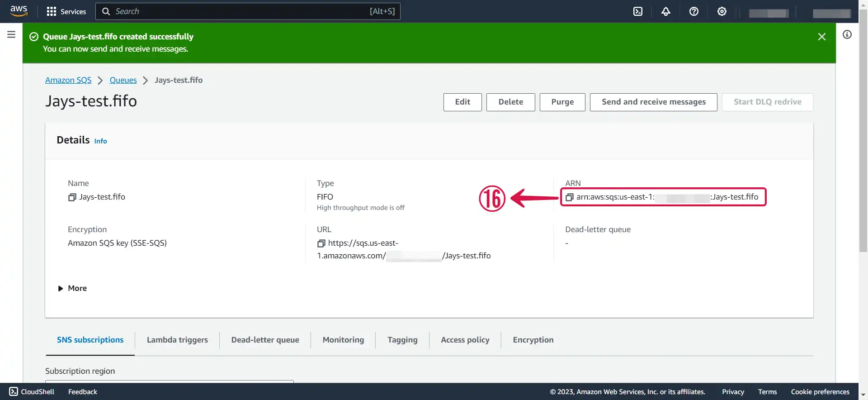The image size is (868, 400).
Task: Open the CloudShell footer label
Action: (38, 392)
